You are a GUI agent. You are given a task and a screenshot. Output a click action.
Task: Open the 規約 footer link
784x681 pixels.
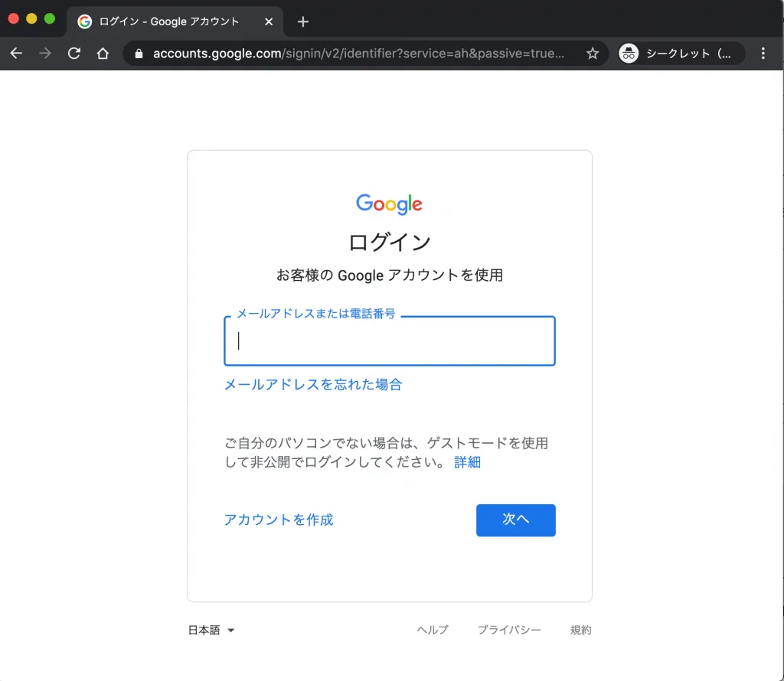pyautogui.click(x=580, y=630)
